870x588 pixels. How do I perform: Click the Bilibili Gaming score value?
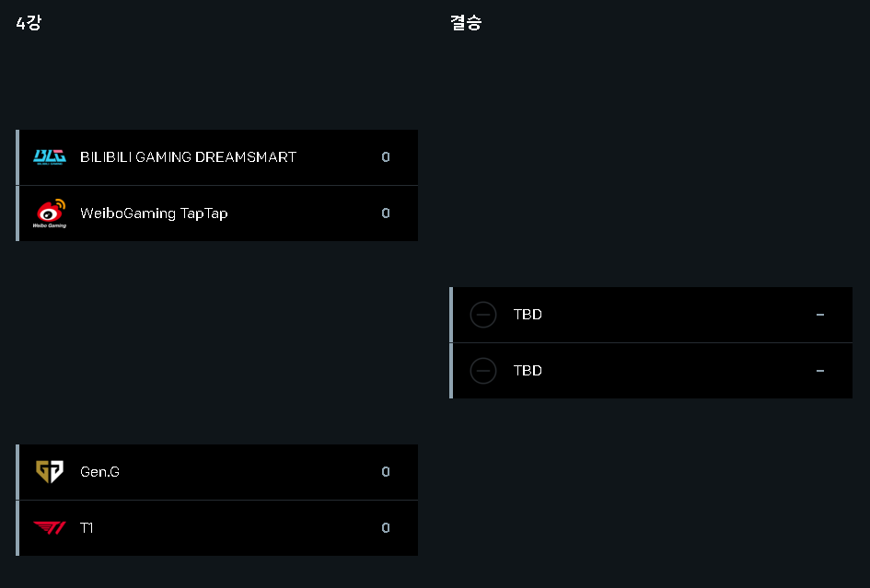point(386,157)
